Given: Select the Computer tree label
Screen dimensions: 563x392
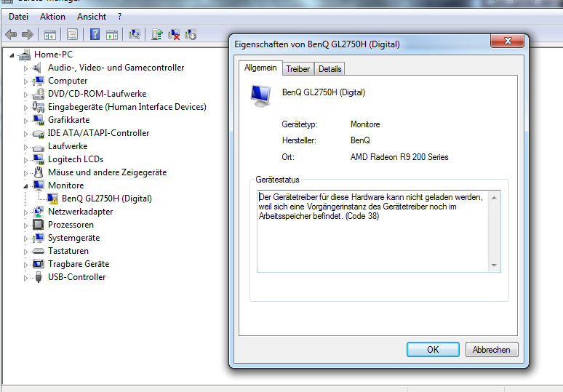Looking at the screenshot, I should pyautogui.click(x=68, y=81).
